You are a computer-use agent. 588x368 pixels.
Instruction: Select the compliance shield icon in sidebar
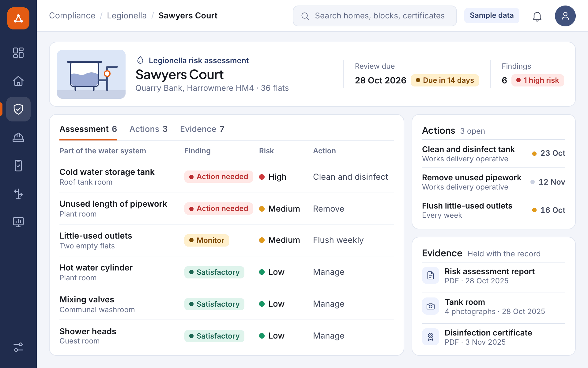(x=18, y=109)
